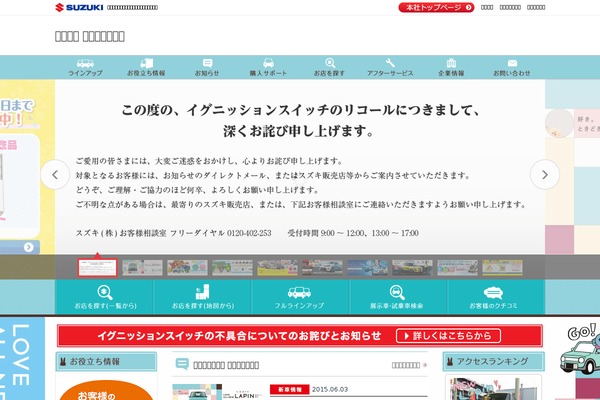The image size is (600, 400).
Task: Open the お問い合わせ envelope menu
Action: click(x=512, y=68)
